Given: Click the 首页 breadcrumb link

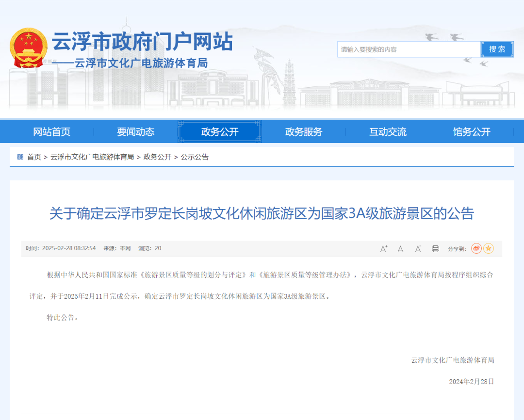Looking at the screenshot, I should coord(33,157).
